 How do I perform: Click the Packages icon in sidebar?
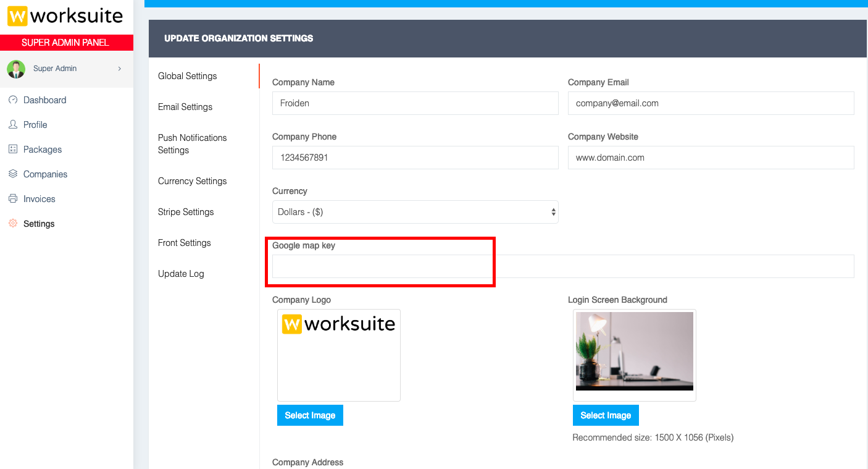pos(13,150)
